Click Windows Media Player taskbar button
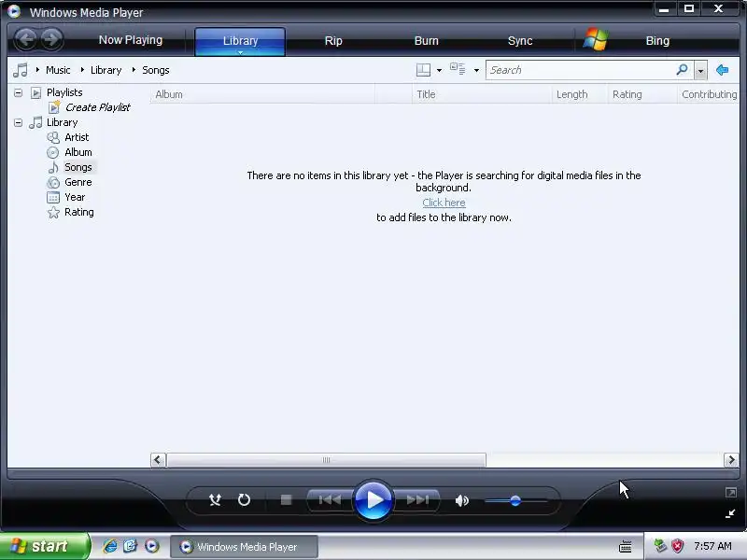Screen dimensions: 747x560 [x=244, y=547]
